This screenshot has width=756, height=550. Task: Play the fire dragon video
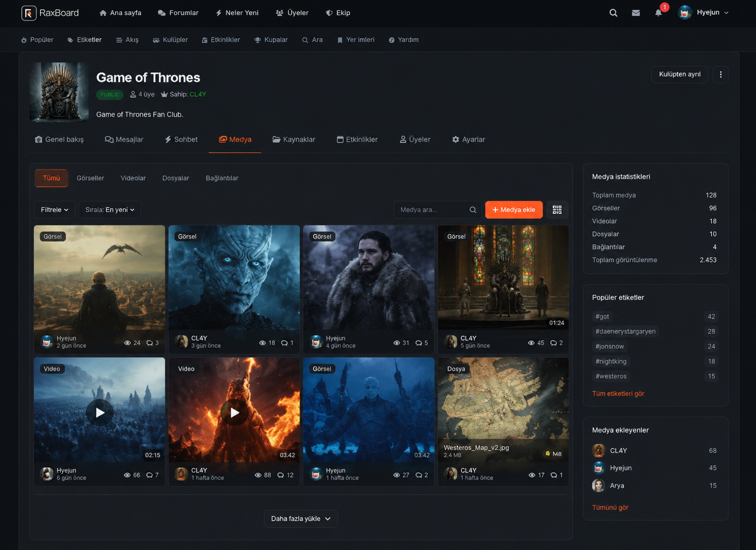pos(234,412)
